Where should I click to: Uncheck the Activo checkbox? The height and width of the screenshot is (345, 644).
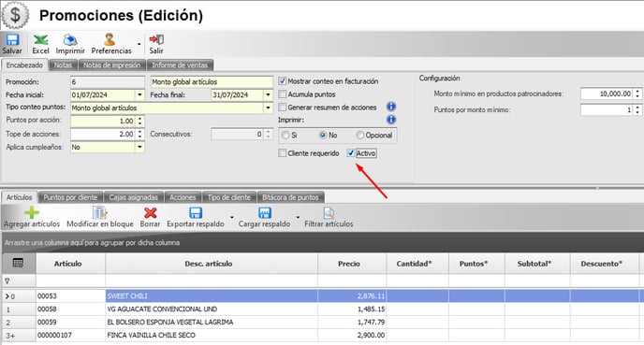[x=350, y=153]
